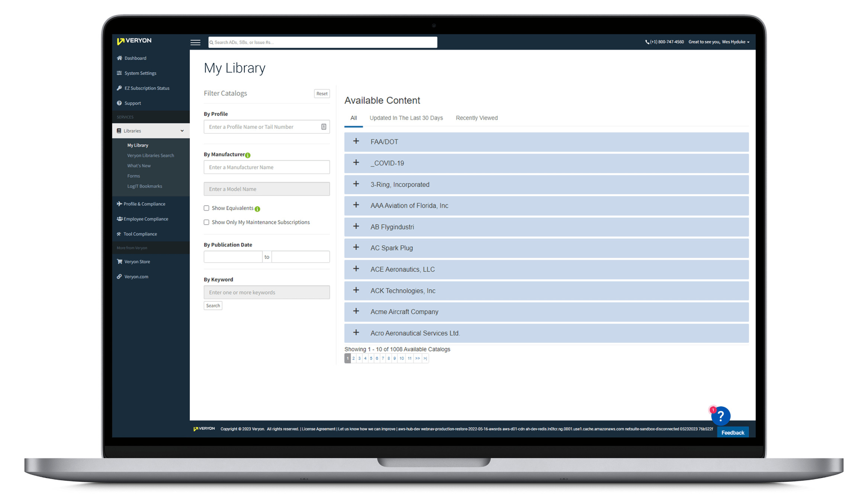This screenshot has height=494, width=868.
Task: Click the Feedback button
Action: pos(732,432)
